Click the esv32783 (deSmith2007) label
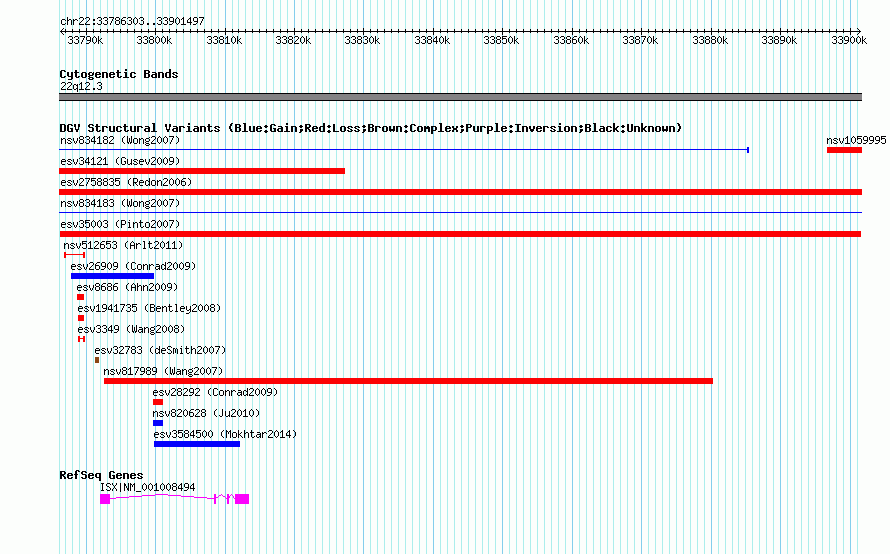The image size is (890, 554). coord(160,350)
